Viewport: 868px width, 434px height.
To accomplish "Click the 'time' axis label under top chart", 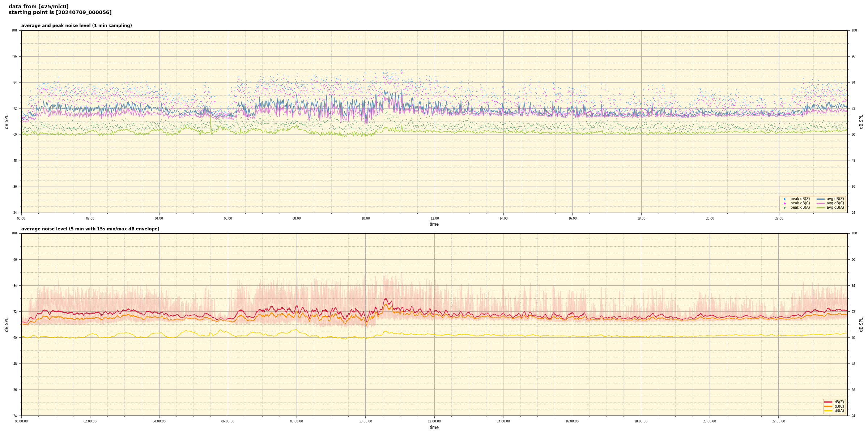I will (x=434, y=224).
